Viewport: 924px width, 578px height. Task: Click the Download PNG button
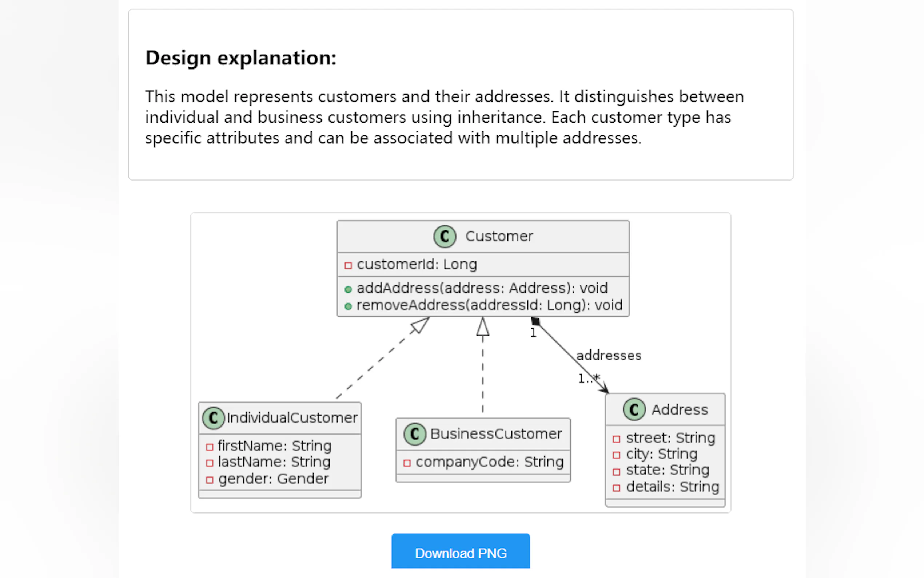pyautogui.click(x=460, y=553)
